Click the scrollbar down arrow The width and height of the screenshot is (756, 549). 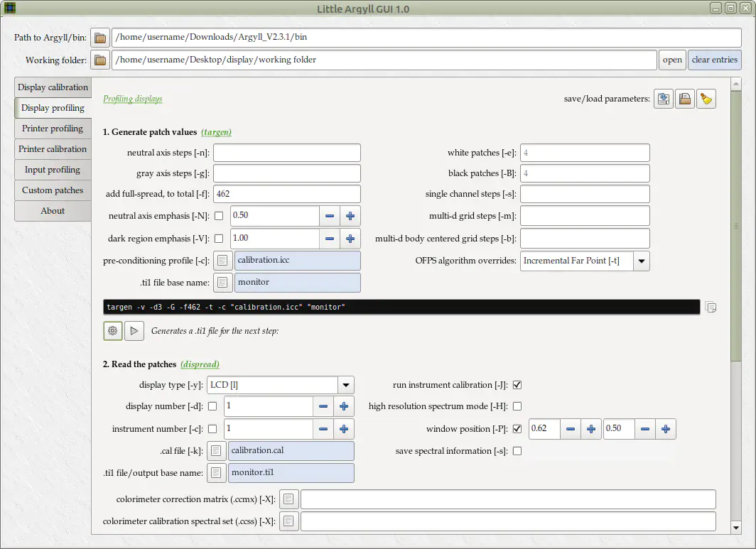736,528
